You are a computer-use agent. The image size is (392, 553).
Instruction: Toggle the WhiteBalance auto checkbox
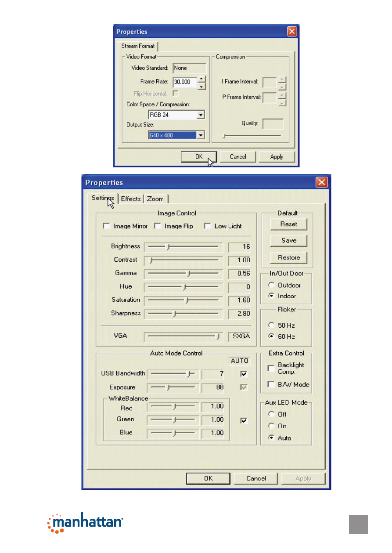click(244, 421)
